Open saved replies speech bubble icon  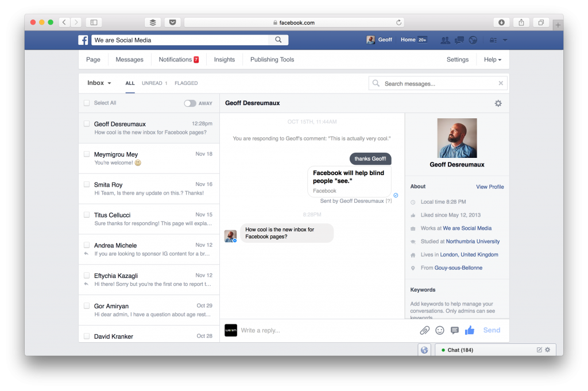pos(455,330)
